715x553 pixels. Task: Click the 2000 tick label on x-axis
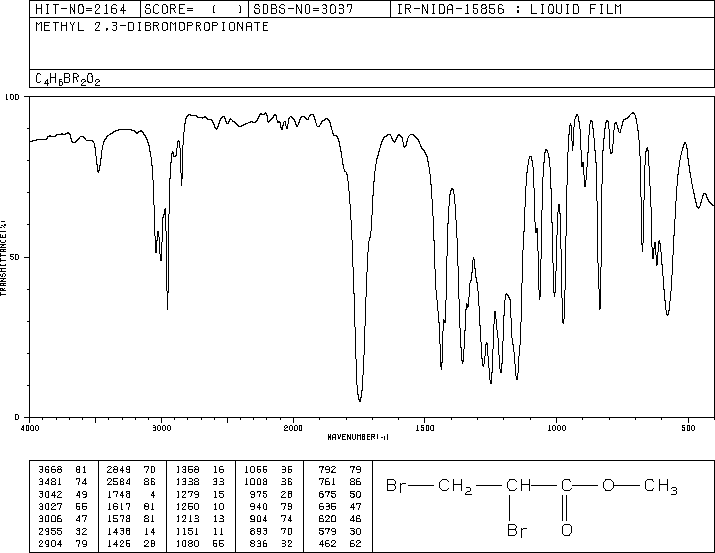click(293, 428)
